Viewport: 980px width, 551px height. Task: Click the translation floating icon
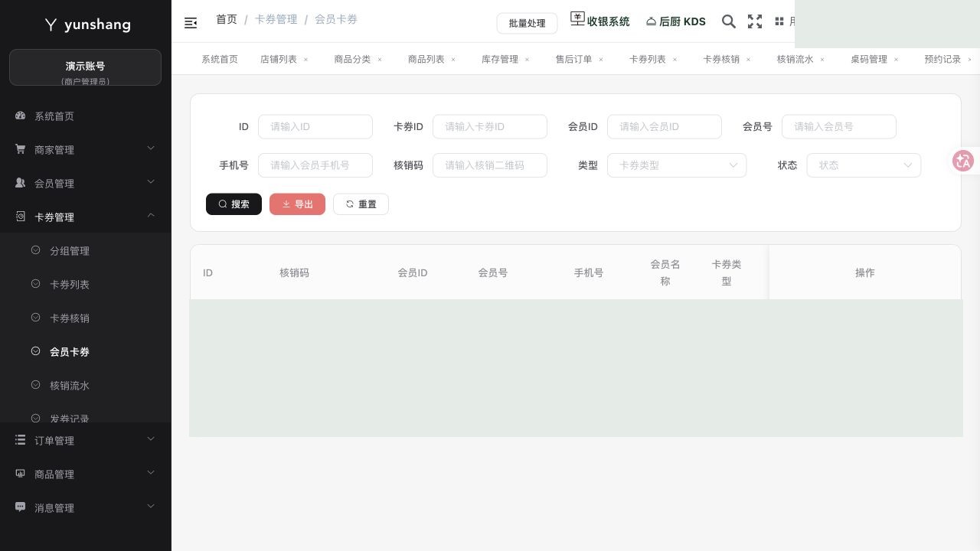pos(962,161)
